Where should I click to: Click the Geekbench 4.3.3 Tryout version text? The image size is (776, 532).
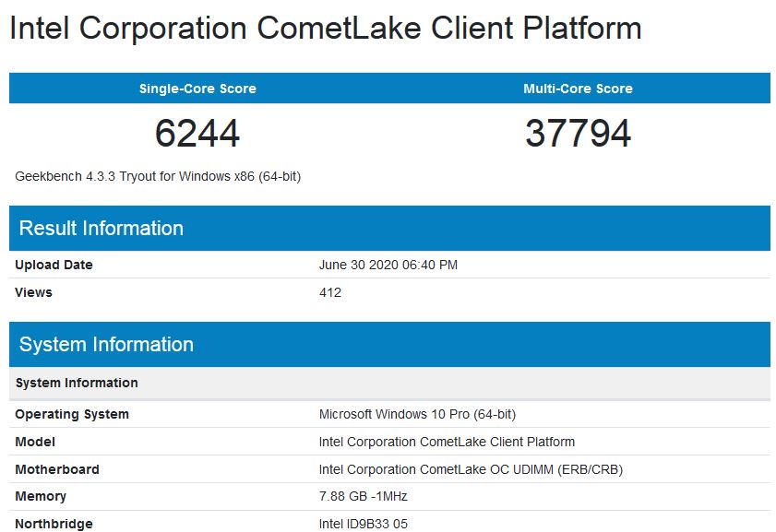click(158, 176)
